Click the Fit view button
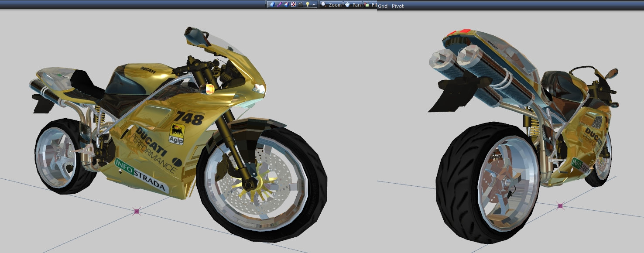 coord(370,5)
